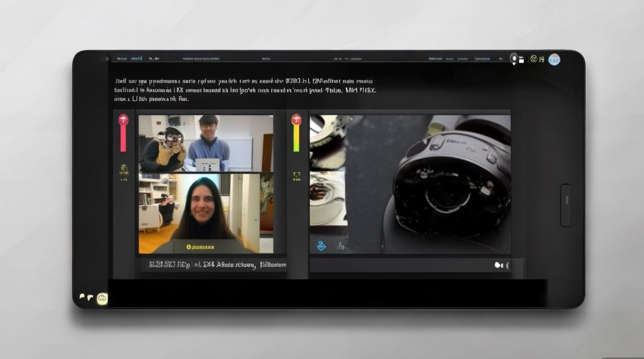Click the blue diamond icon on camera feed
Screen dimensions: 644x359
click(x=322, y=246)
